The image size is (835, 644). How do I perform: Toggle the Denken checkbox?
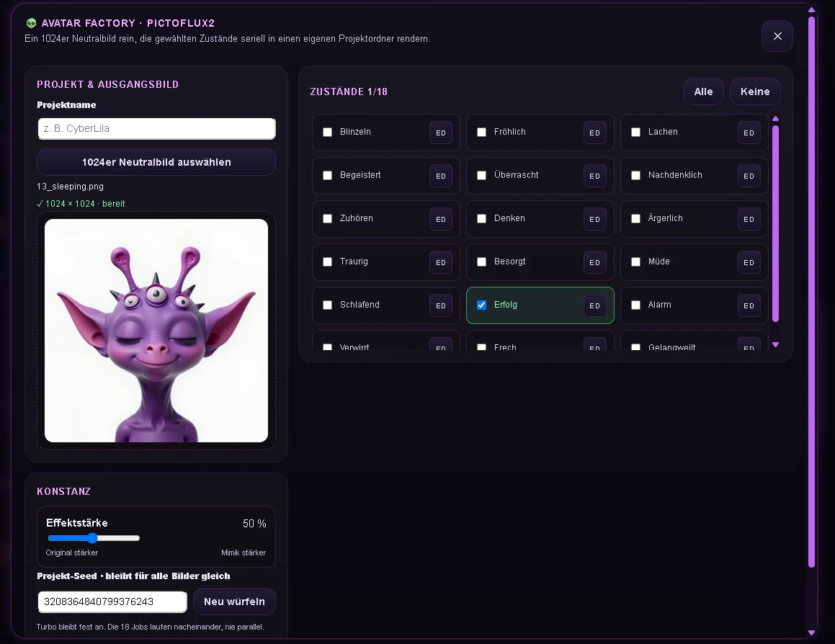tap(481, 218)
